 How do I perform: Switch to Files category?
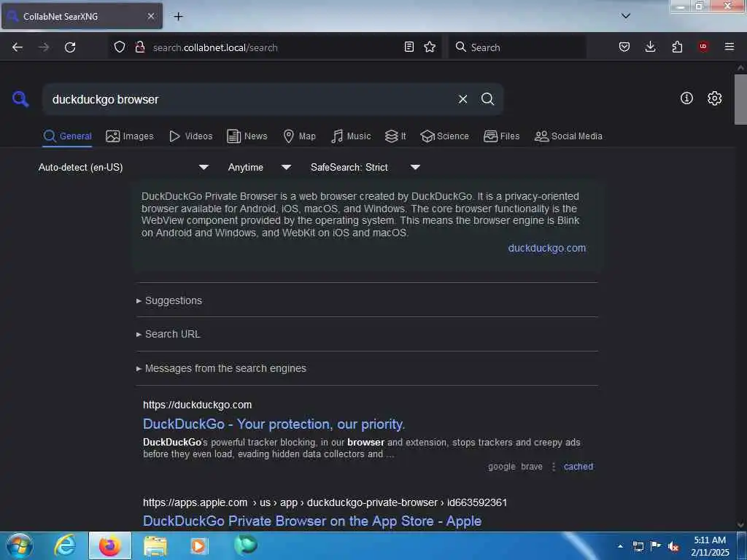[502, 136]
